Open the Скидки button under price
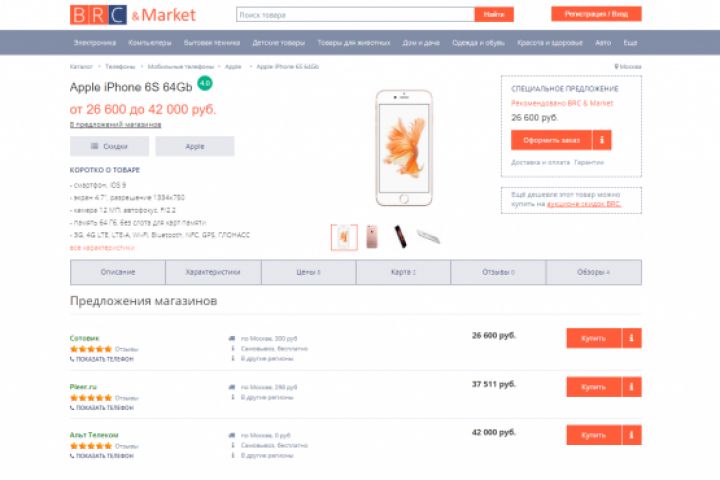This screenshot has height=480, width=720. pyautogui.click(x=109, y=146)
